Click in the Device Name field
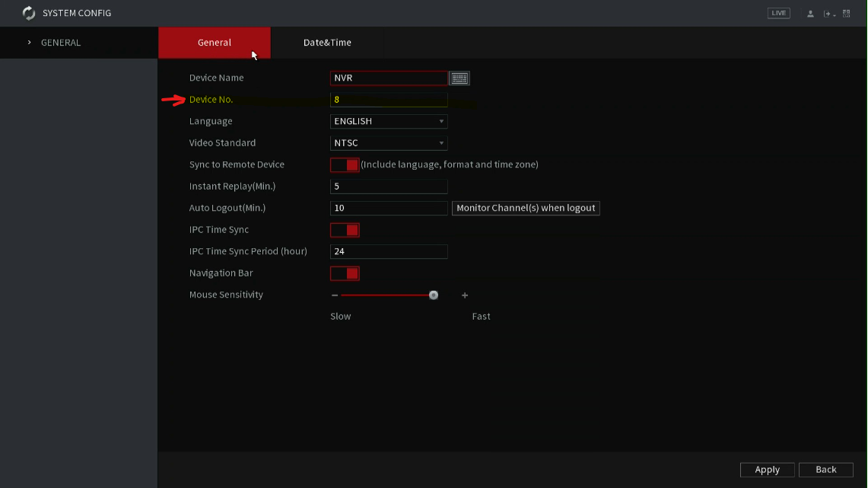 tap(389, 78)
